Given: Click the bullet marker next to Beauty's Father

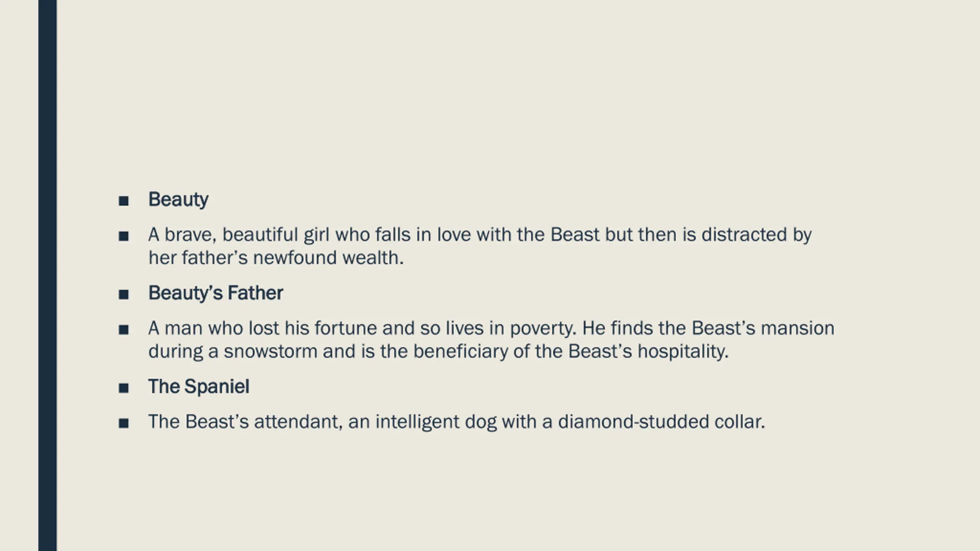Looking at the screenshot, I should [124, 295].
